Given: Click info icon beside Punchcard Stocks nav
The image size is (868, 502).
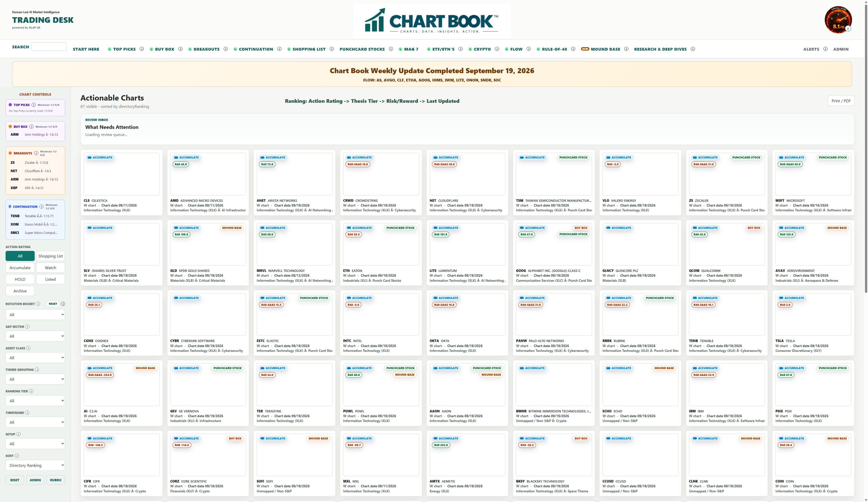Looking at the screenshot, I should pos(391,49).
